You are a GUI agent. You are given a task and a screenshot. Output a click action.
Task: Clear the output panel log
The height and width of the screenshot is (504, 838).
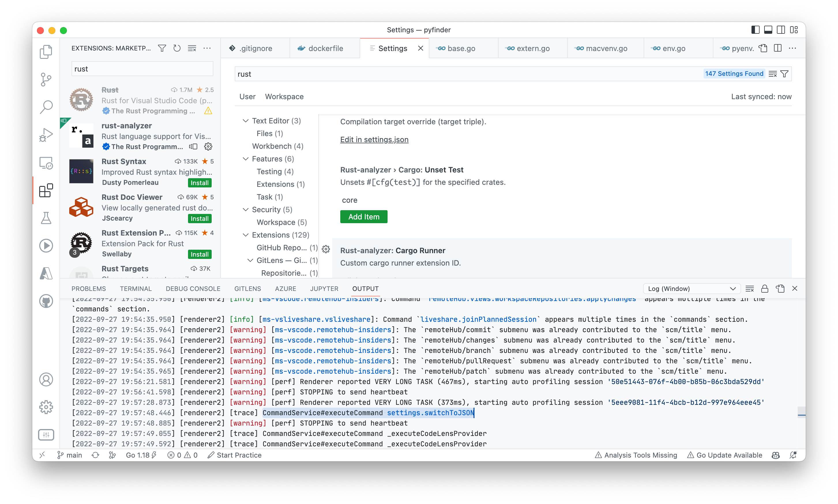coord(750,289)
